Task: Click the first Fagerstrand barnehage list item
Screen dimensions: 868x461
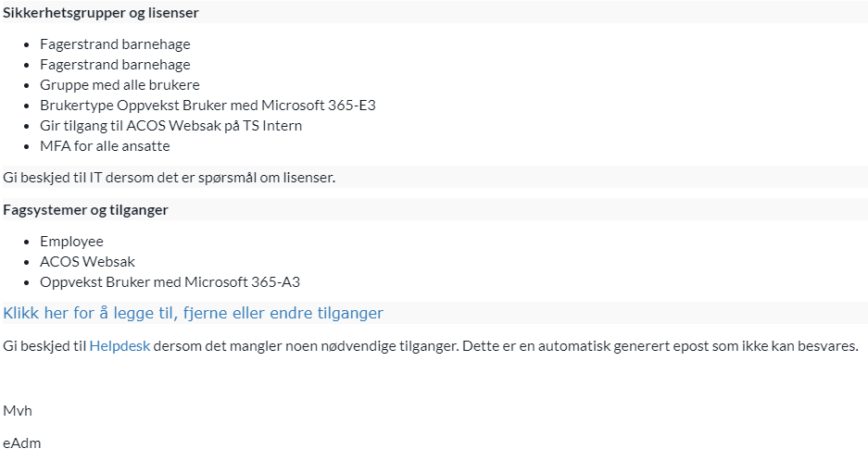Action: [x=115, y=44]
